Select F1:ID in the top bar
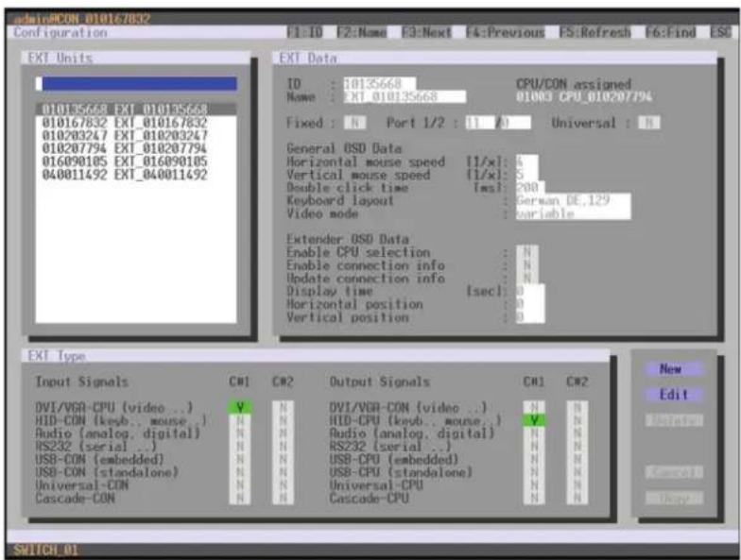The image size is (741, 560). 304,32
